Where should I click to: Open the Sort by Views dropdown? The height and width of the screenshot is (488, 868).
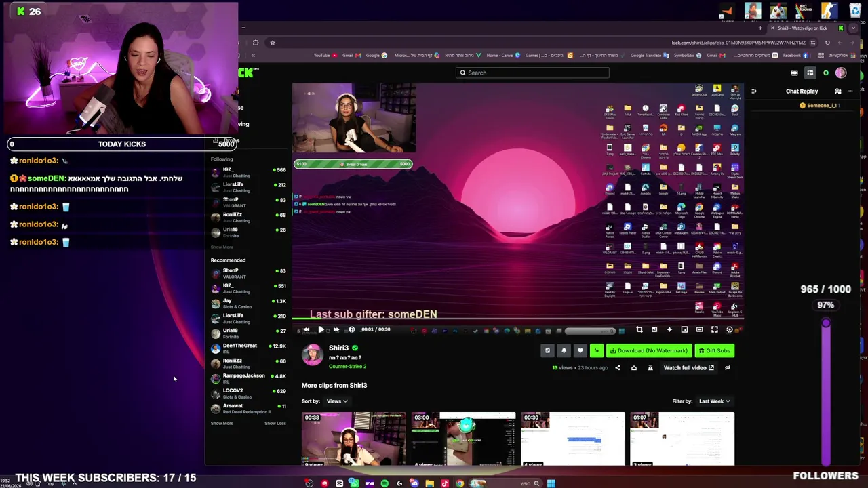tap(337, 401)
